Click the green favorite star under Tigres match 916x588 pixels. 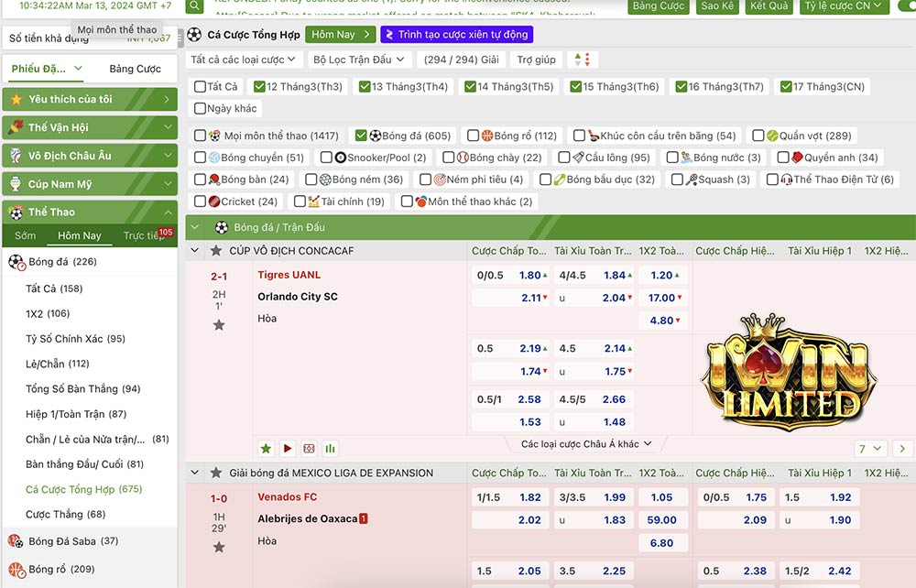click(266, 449)
